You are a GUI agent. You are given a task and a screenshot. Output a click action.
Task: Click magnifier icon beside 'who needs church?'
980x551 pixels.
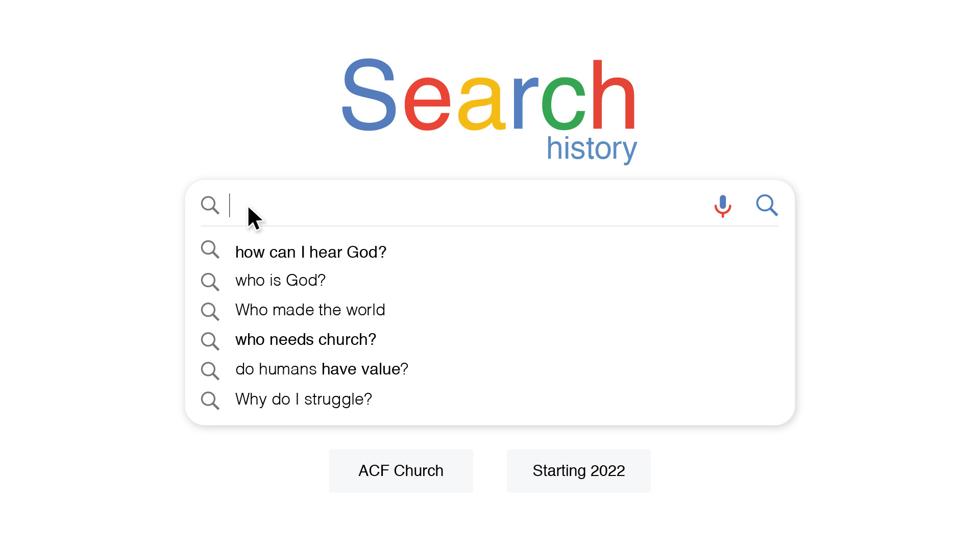point(210,341)
